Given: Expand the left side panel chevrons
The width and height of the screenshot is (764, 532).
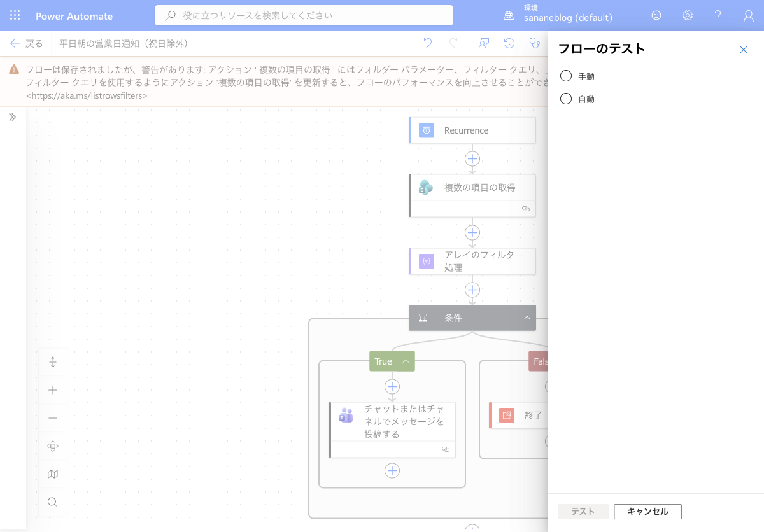Looking at the screenshot, I should click(x=13, y=117).
